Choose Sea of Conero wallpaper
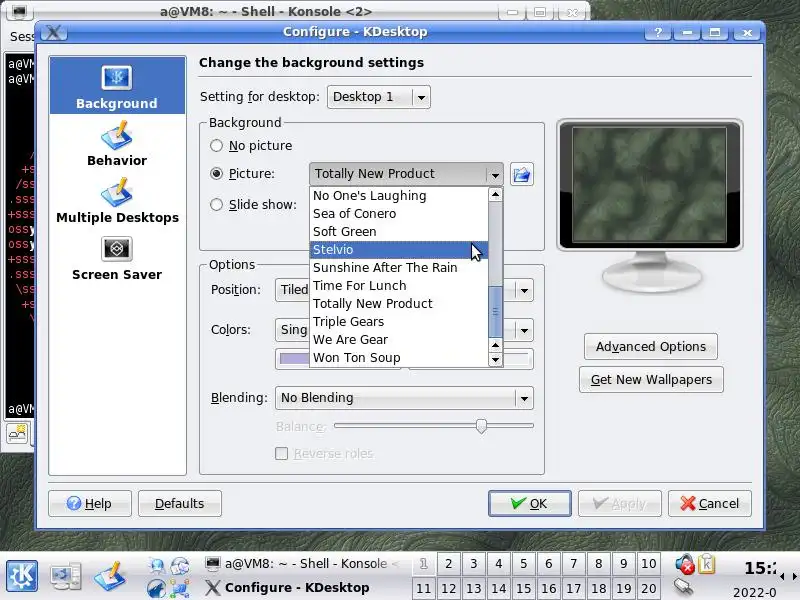The height and width of the screenshot is (600, 800). (x=399, y=214)
